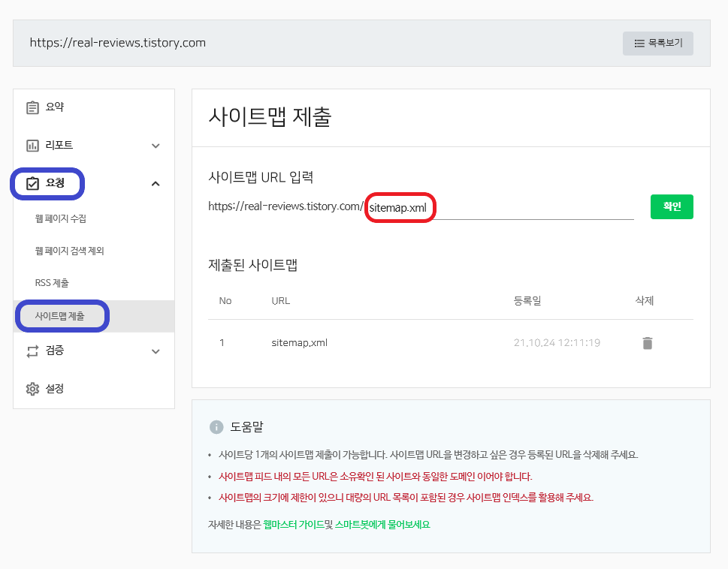728x569 pixels.
Task: Click the 설정 gear icon
Action: tap(32, 389)
